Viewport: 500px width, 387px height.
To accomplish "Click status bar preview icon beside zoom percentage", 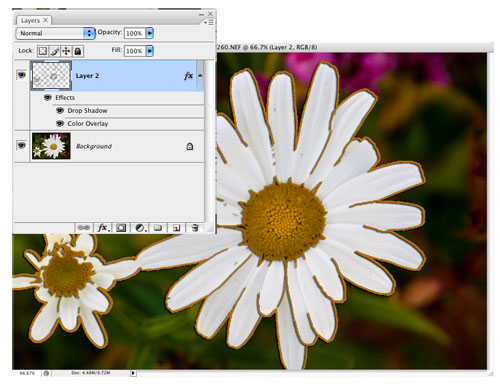I will [46, 373].
